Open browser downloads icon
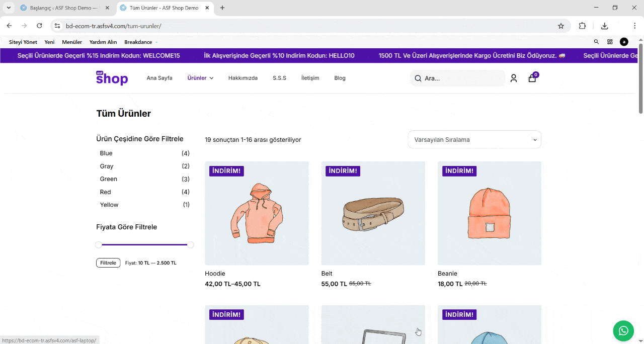 [605, 26]
